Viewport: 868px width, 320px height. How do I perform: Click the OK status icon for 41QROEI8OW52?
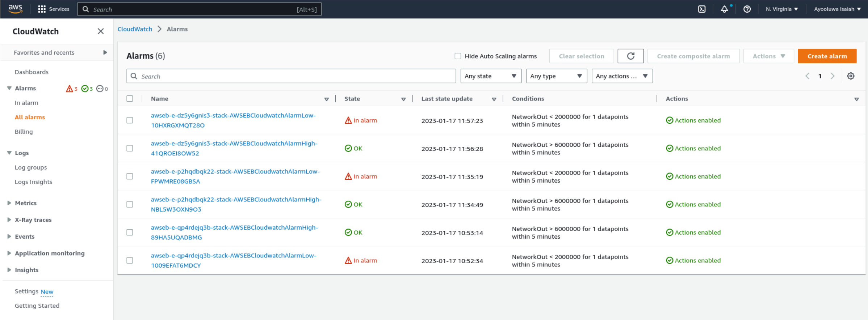(348, 148)
